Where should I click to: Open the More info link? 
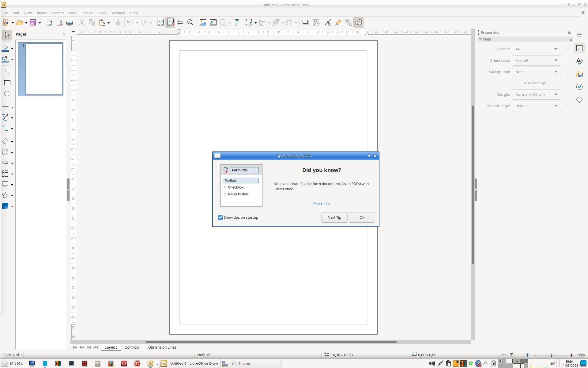click(322, 203)
